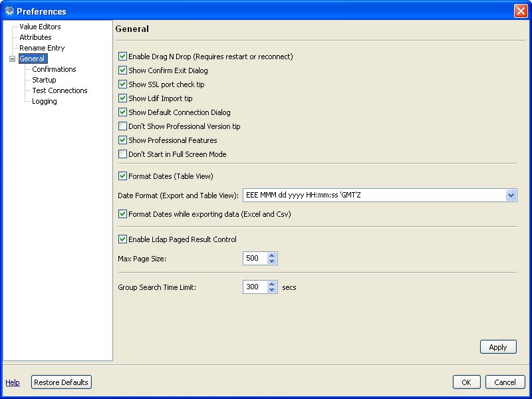Select Value Editors in the tree

40,27
